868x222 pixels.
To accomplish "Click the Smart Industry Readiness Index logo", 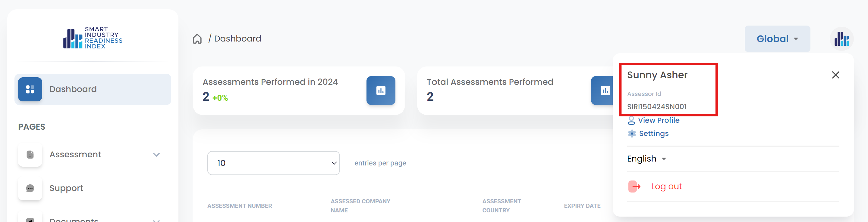I will coord(93,38).
